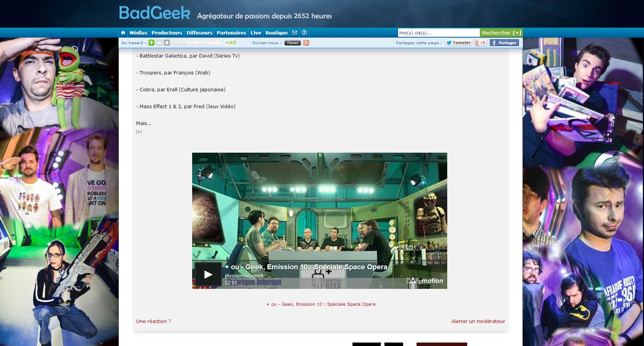Open the Boutique menu item
This screenshot has width=644, height=346.
(x=276, y=33)
